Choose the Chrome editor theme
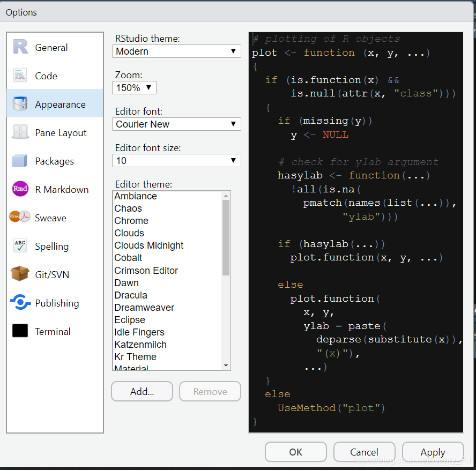Viewport: 476px width, 470px height. pos(167,221)
